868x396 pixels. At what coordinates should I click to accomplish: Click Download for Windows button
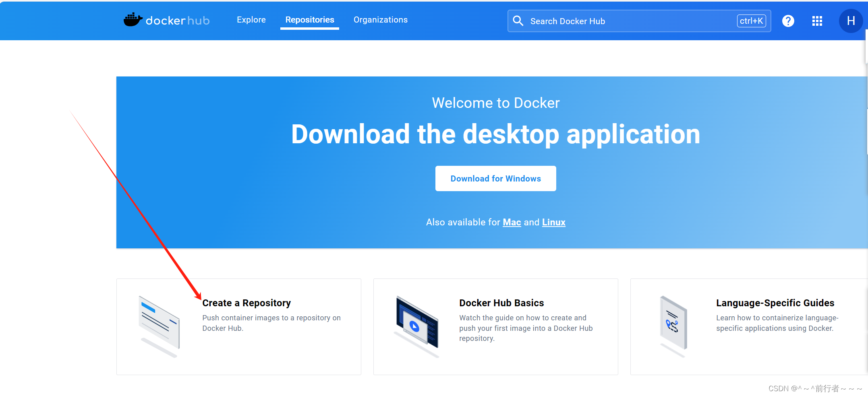point(496,178)
